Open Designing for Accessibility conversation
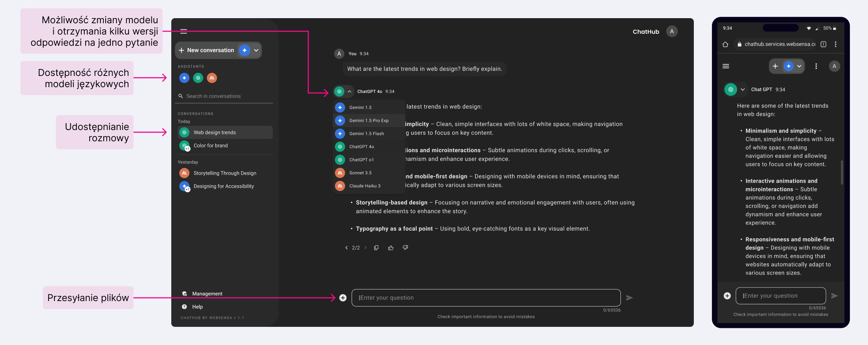Screen dimensions: 868x345 pyautogui.click(x=225, y=186)
